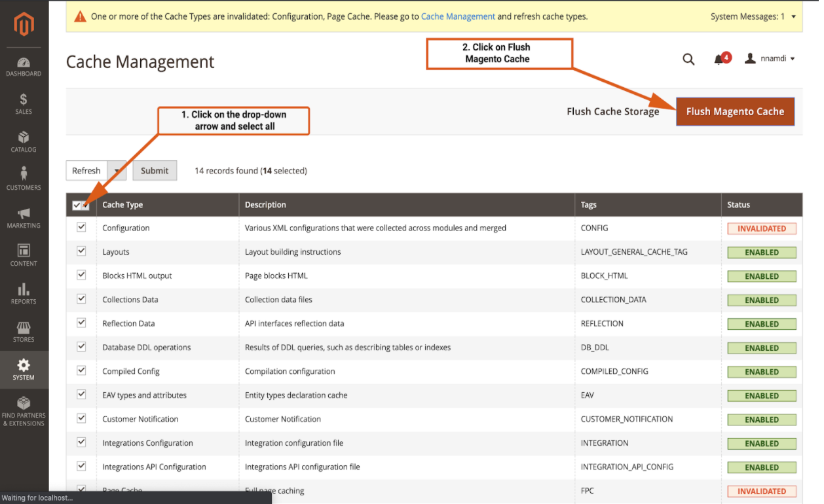Follow the Cache Management link in warning
Image resolution: width=824 pixels, height=504 pixels.
[x=458, y=16]
